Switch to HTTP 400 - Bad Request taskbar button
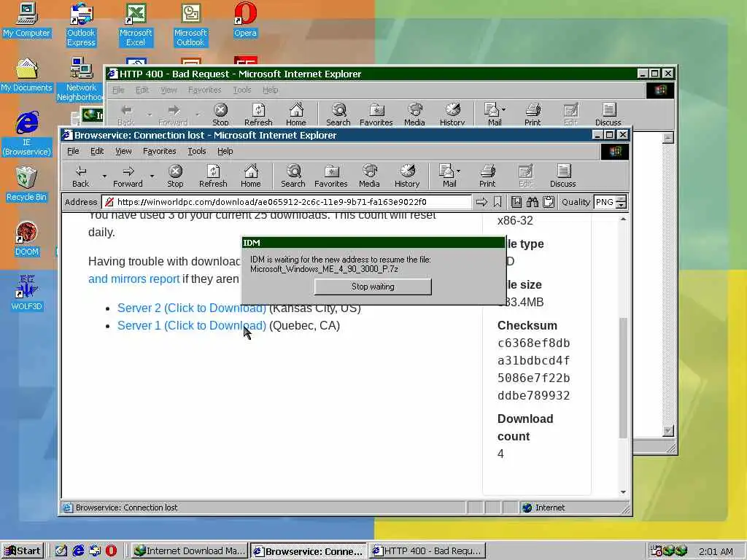Viewport: 747px width, 560px height. [427, 551]
